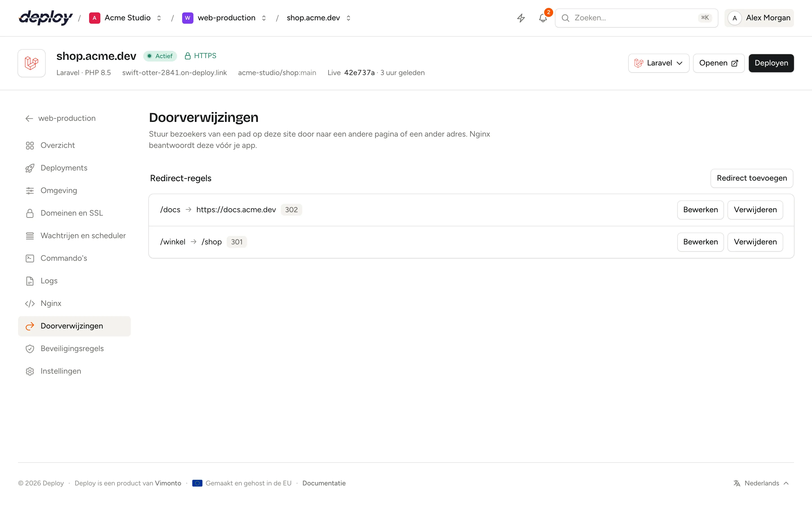Click the Wachtrijen en scheduler list icon
Screen dimensions: 812x508
pyautogui.click(x=30, y=236)
